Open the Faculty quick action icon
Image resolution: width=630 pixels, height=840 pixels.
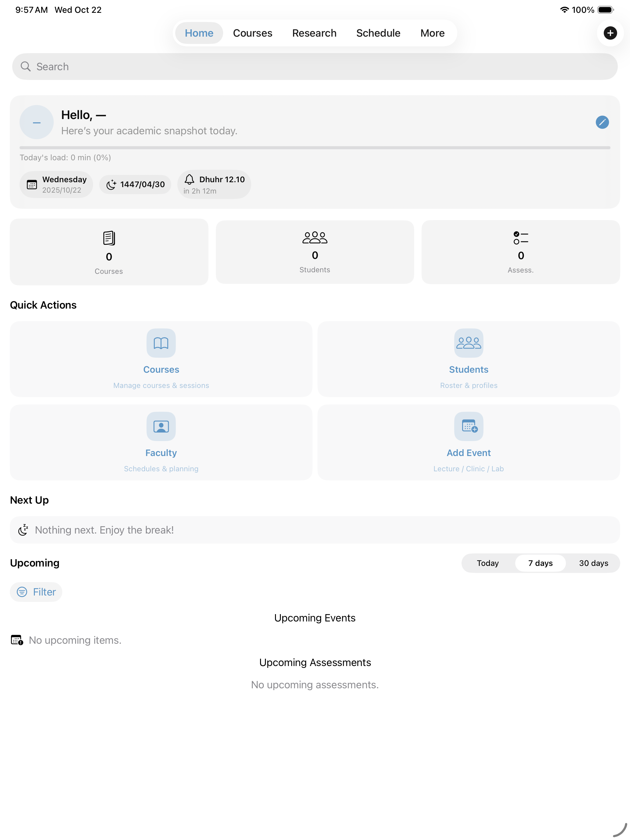pos(161,426)
